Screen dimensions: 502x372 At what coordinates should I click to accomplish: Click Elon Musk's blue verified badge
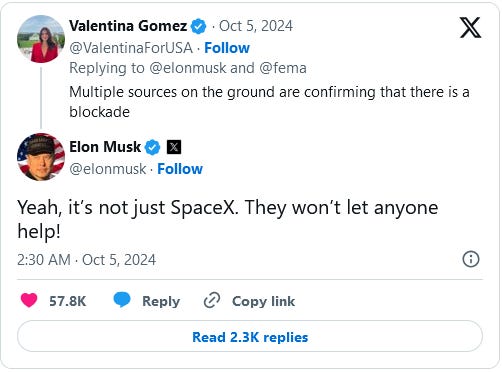pos(152,147)
